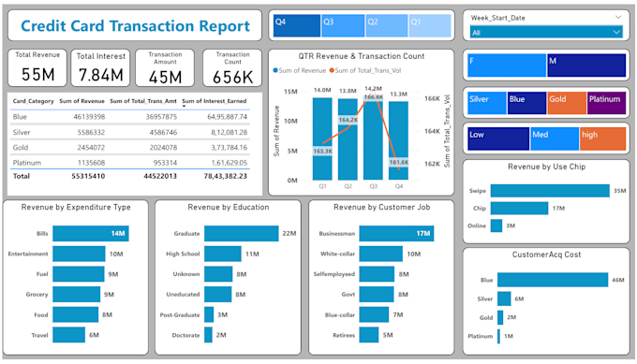Click the Selfemployeed job bar
The image size is (637, 364).
(x=377, y=274)
